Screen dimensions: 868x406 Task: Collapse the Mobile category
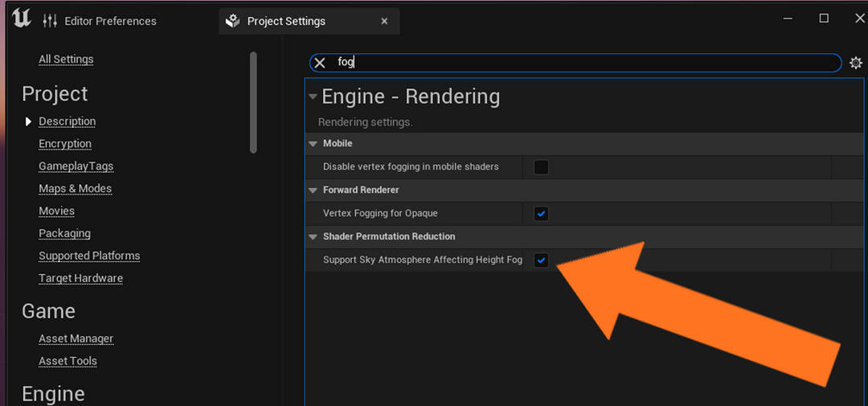[x=313, y=144]
